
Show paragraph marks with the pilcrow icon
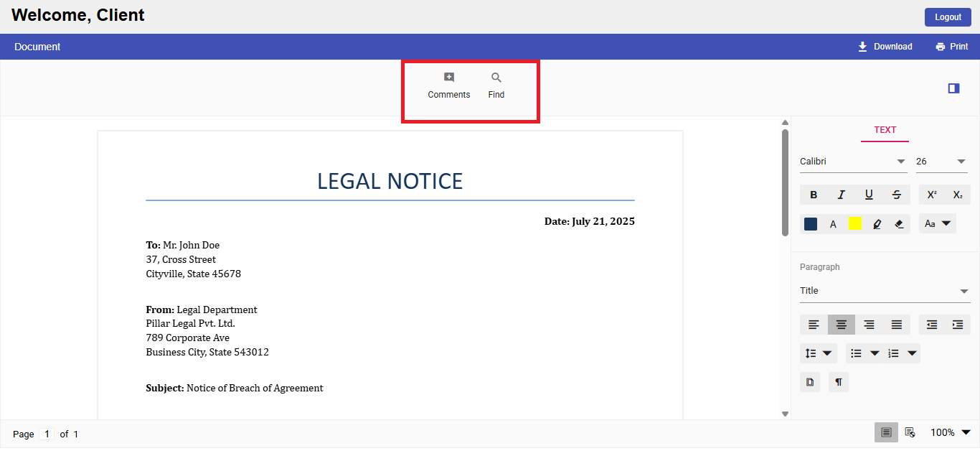coord(838,381)
